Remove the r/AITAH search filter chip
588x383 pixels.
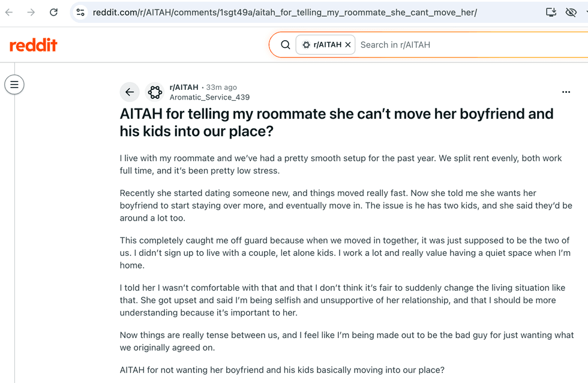tap(348, 44)
